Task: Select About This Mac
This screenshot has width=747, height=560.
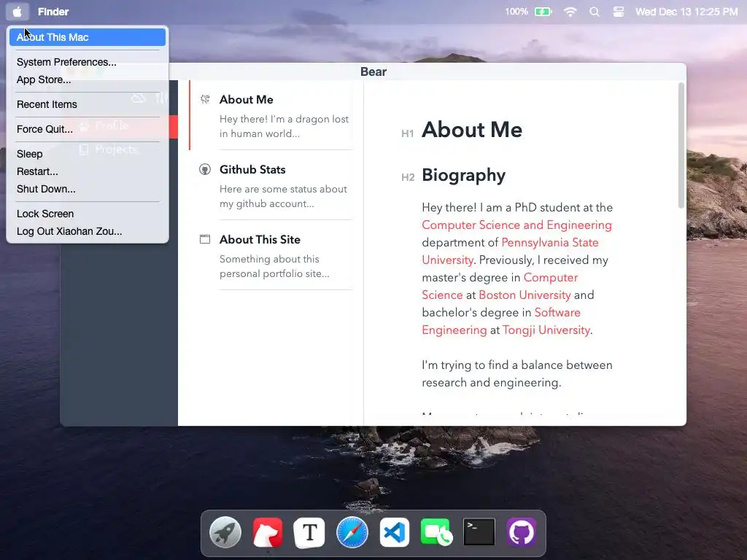Action: (x=88, y=37)
